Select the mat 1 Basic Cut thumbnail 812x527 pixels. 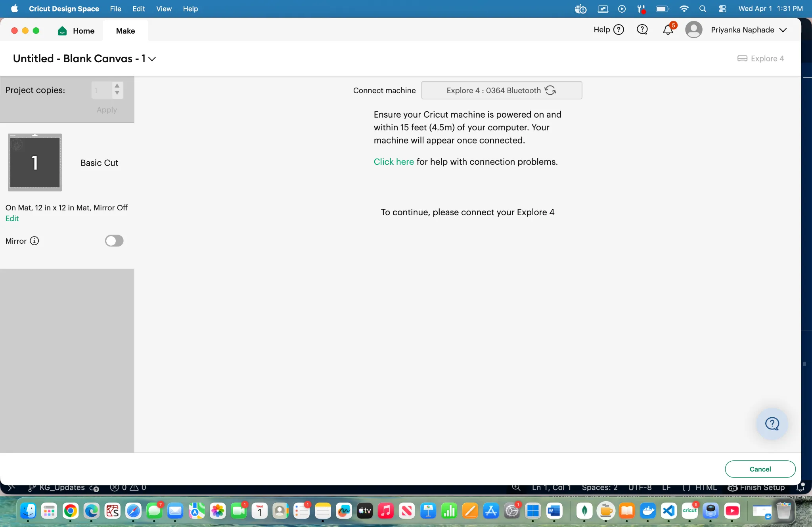tap(35, 162)
